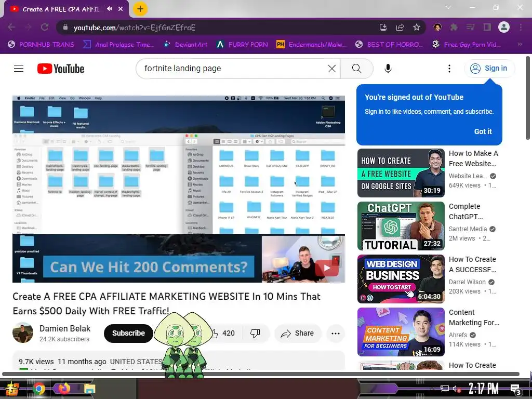Image resolution: width=532 pixels, height=399 pixels.
Task: Open the YouTube hamburger guide menu
Action: pyautogui.click(x=19, y=69)
